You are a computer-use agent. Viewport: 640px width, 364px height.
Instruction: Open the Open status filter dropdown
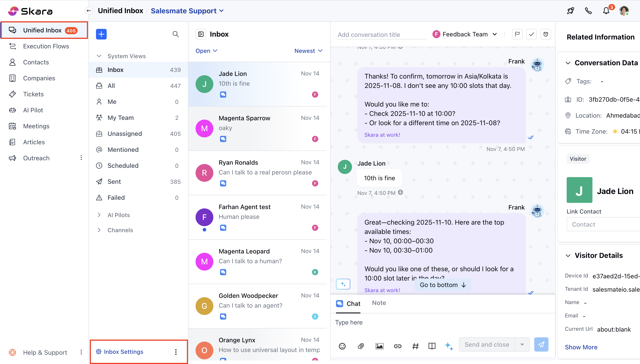(206, 51)
